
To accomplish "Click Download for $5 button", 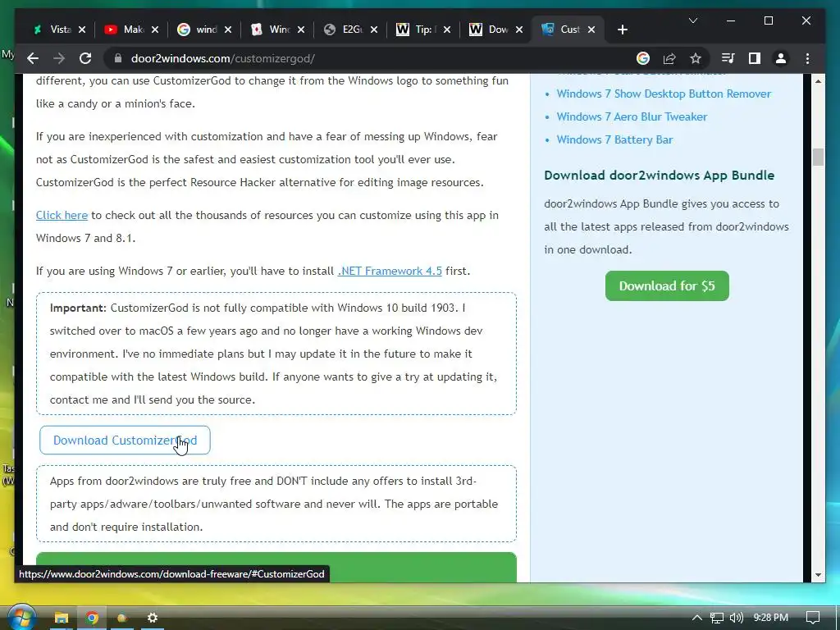I will 667,286.
